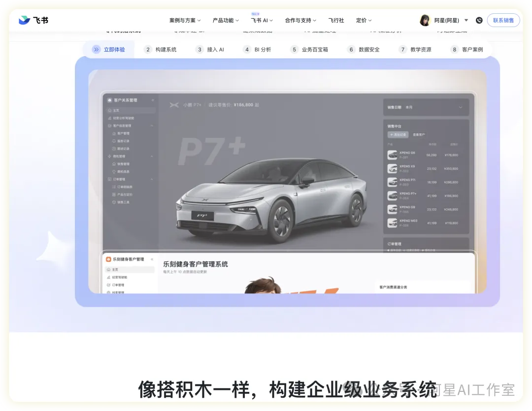Click the 经营驾驶舱 icon in 乐刻健身 sidebar

(x=108, y=277)
